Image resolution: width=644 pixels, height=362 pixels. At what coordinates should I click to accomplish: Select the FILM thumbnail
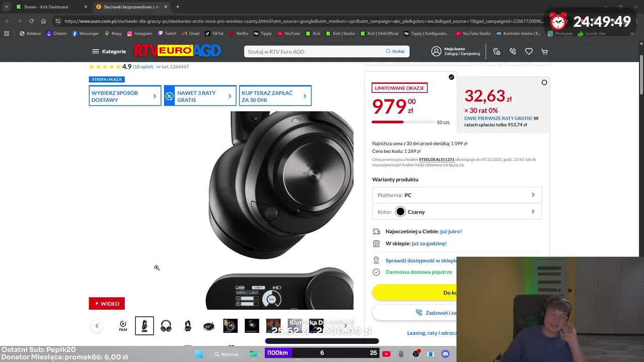click(123, 326)
